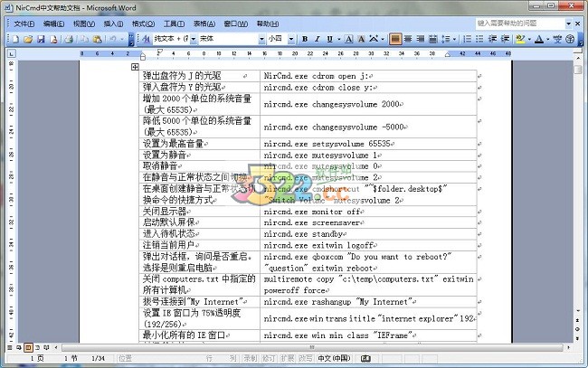588x368 pixels.
Task: Click the cell "nircmd.exe standby"
Action: 368,234
